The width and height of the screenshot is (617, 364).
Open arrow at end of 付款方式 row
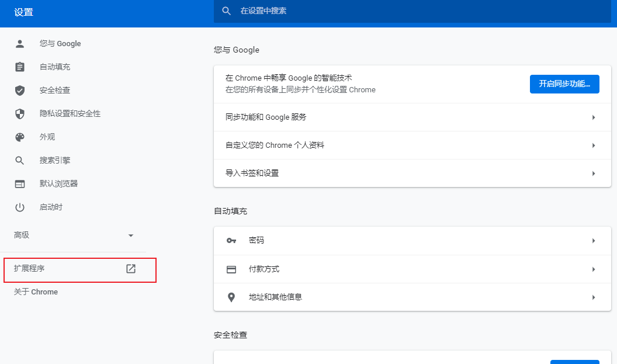click(x=594, y=269)
